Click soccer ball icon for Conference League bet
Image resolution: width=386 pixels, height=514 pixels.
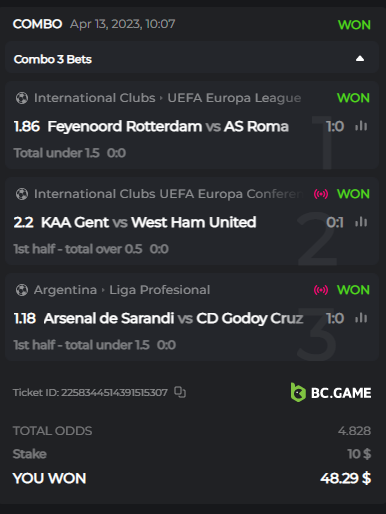point(22,194)
